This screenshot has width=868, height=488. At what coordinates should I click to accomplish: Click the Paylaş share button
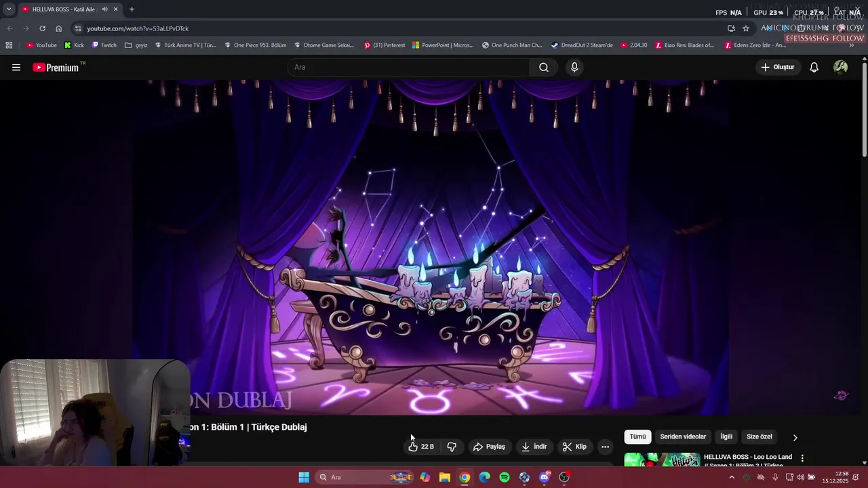pyautogui.click(x=489, y=447)
